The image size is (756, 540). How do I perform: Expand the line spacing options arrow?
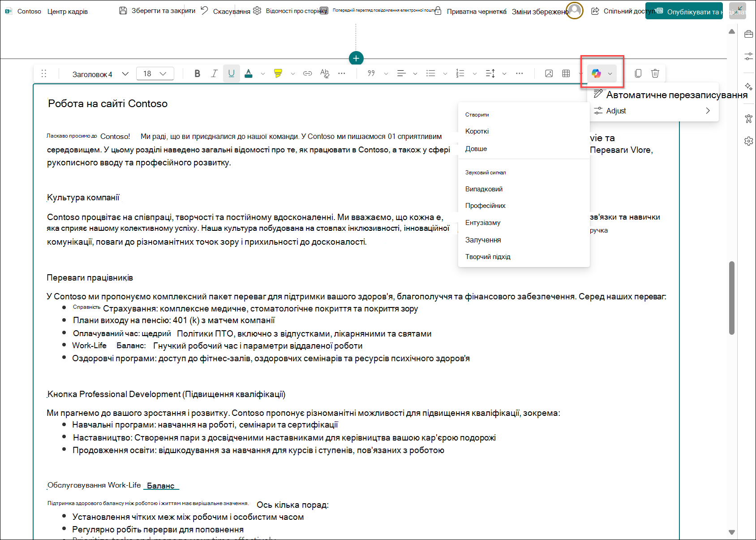[504, 73]
